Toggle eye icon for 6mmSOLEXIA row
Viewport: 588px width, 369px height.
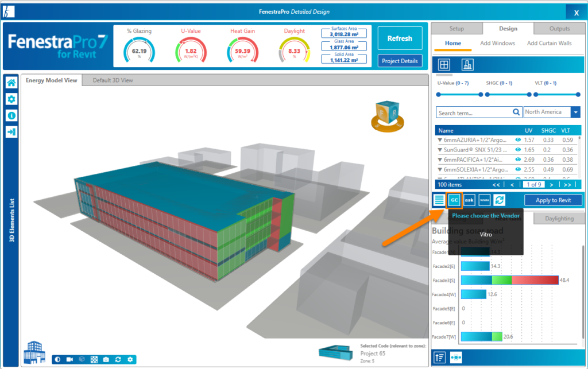(518, 169)
